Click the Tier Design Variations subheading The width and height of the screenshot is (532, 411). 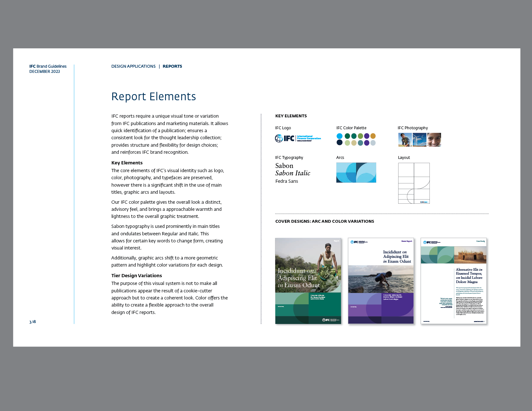[x=136, y=276]
